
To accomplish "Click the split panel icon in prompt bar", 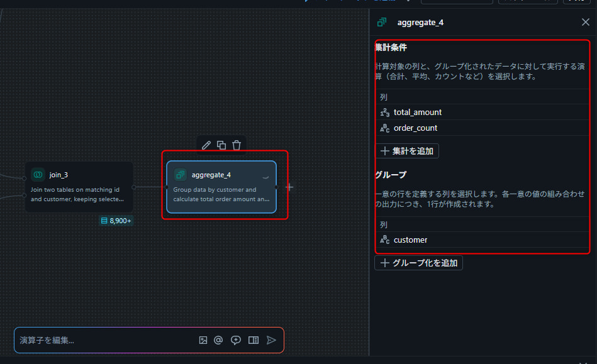I will click(253, 340).
